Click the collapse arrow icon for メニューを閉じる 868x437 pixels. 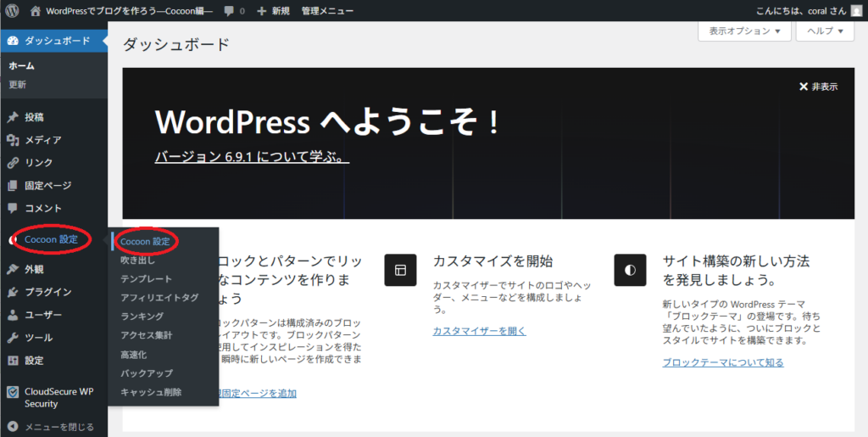[x=14, y=427]
